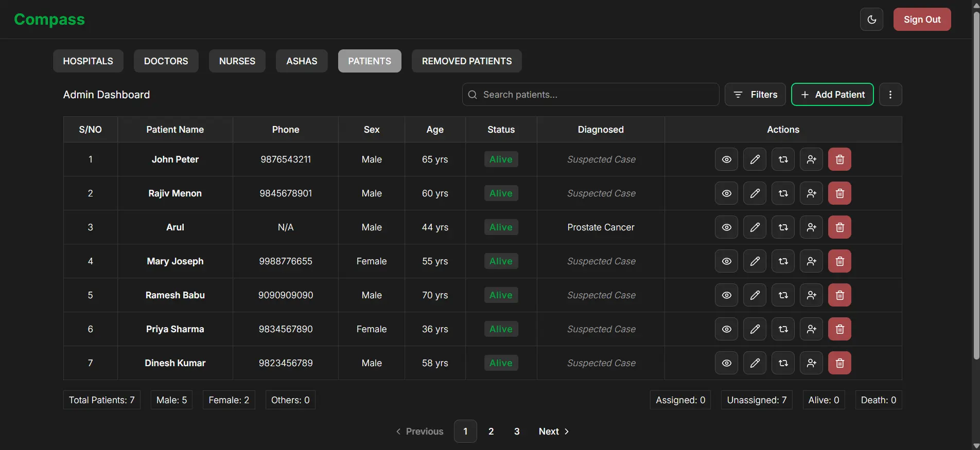This screenshot has width=980, height=450.
Task: View John Peter's details via eye icon
Action: [x=726, y=159]
